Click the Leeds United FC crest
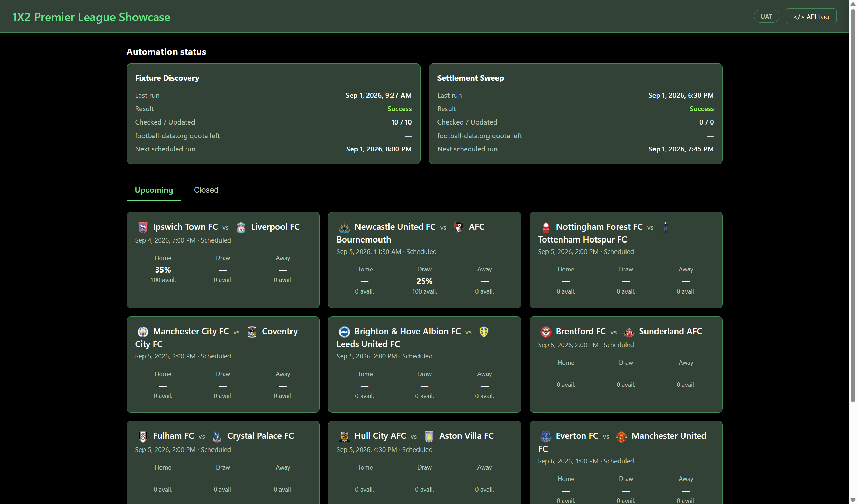857x504 pixels. [x=484, y=332]
